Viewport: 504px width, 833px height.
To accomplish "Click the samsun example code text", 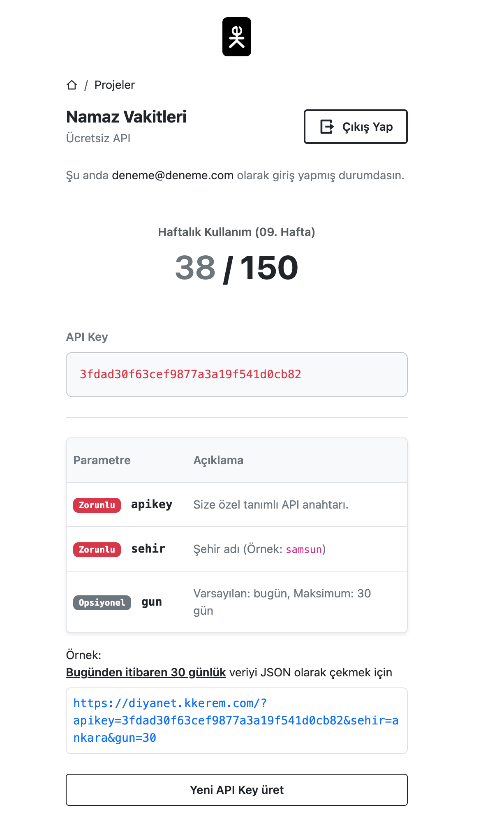I will pos(304,549).
